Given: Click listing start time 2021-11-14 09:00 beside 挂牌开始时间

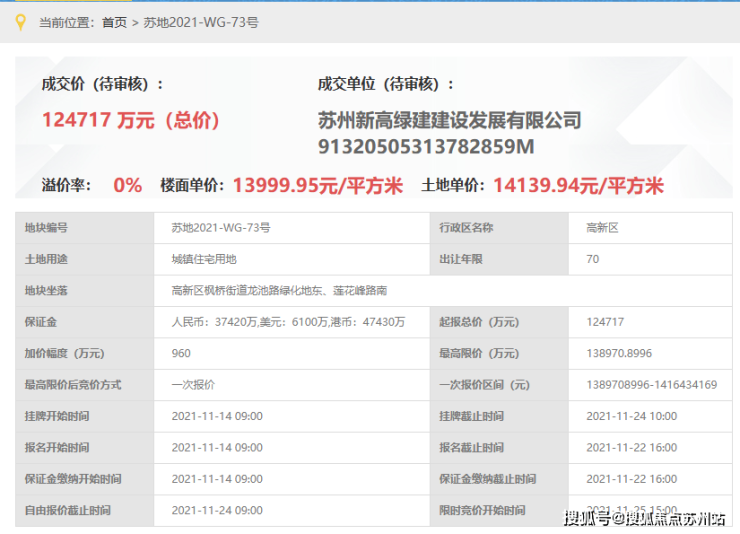Looking at the screenshot, I should (x=217, y=416).
